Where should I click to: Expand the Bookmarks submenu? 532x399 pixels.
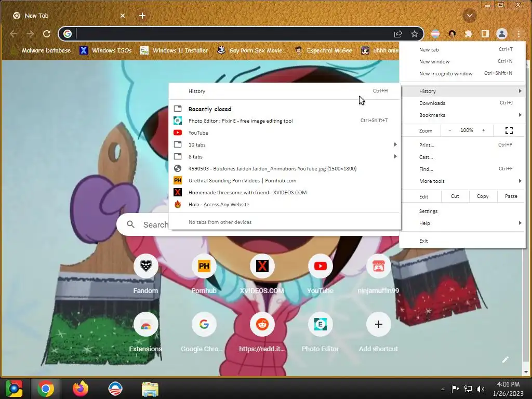click(462, 115)
